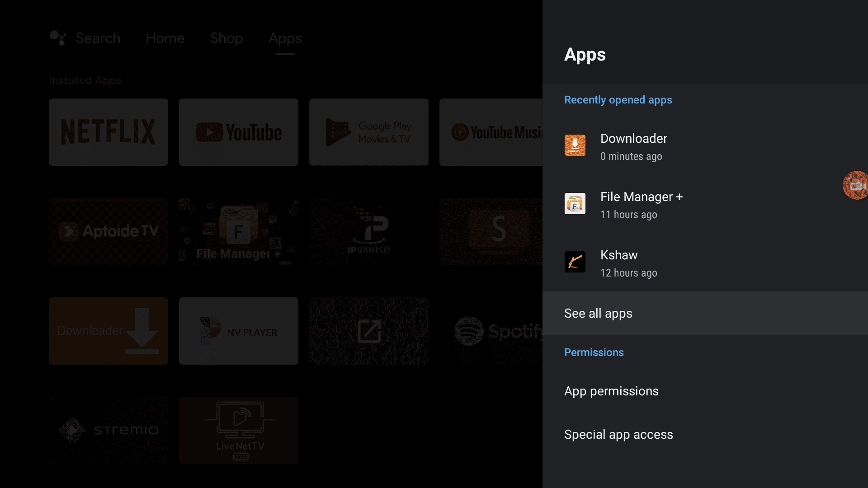Click See all apps link

(599, 314)
